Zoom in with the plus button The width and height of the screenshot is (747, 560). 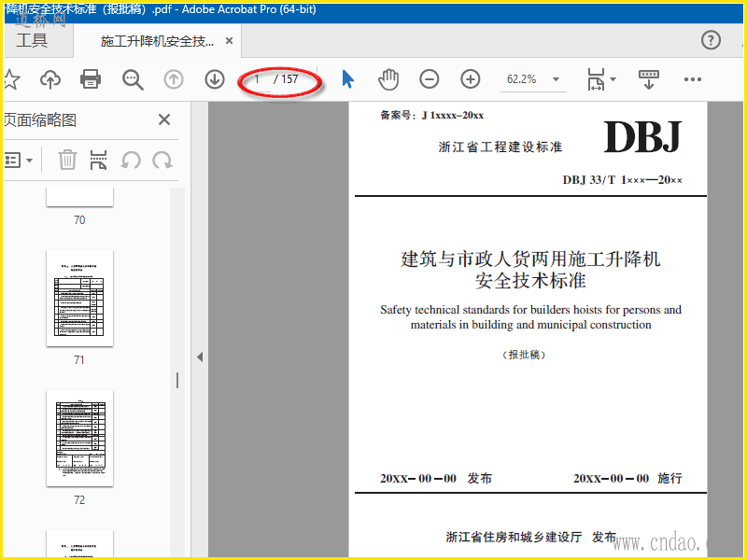[471, 79]
